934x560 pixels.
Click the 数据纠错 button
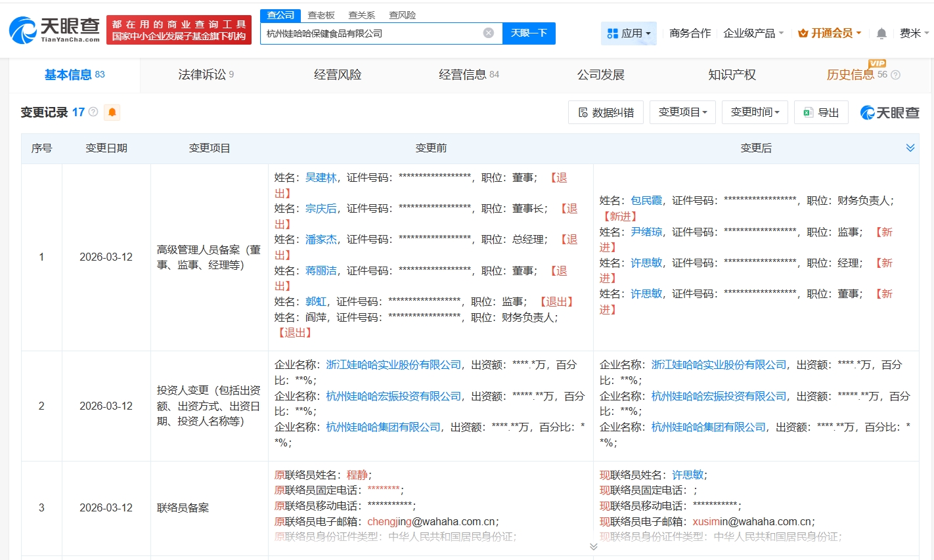click(x=606, y=112)
